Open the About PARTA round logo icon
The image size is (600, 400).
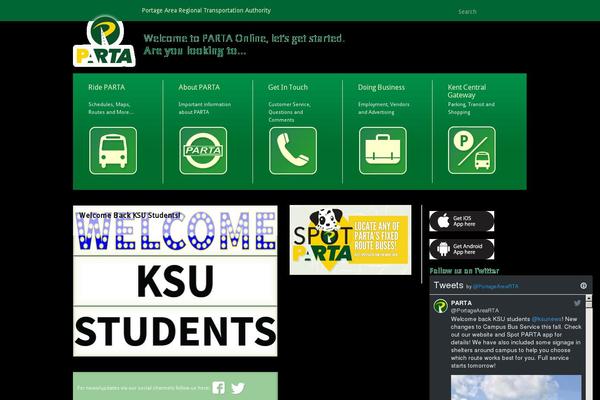[x=203, y=151]
